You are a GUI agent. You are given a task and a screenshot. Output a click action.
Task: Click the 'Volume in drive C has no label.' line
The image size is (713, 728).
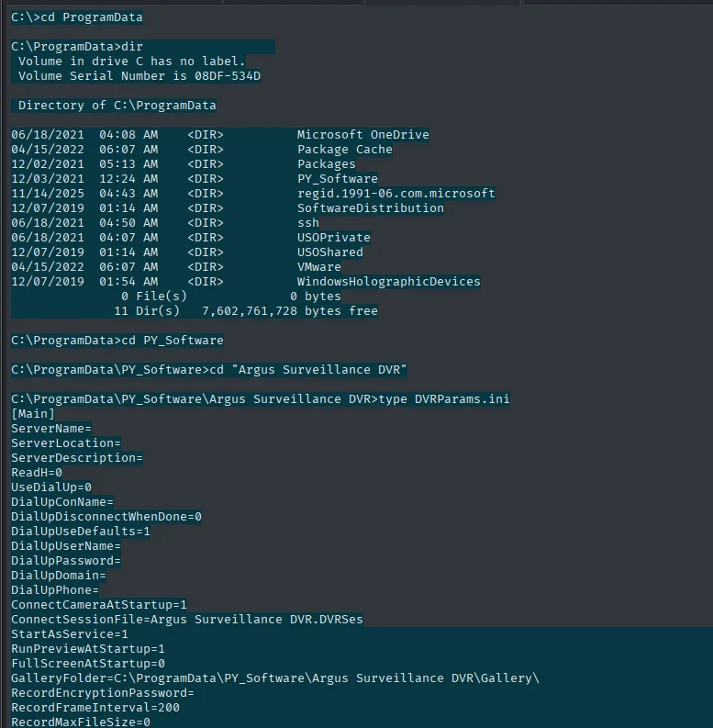tap(131, 62)
